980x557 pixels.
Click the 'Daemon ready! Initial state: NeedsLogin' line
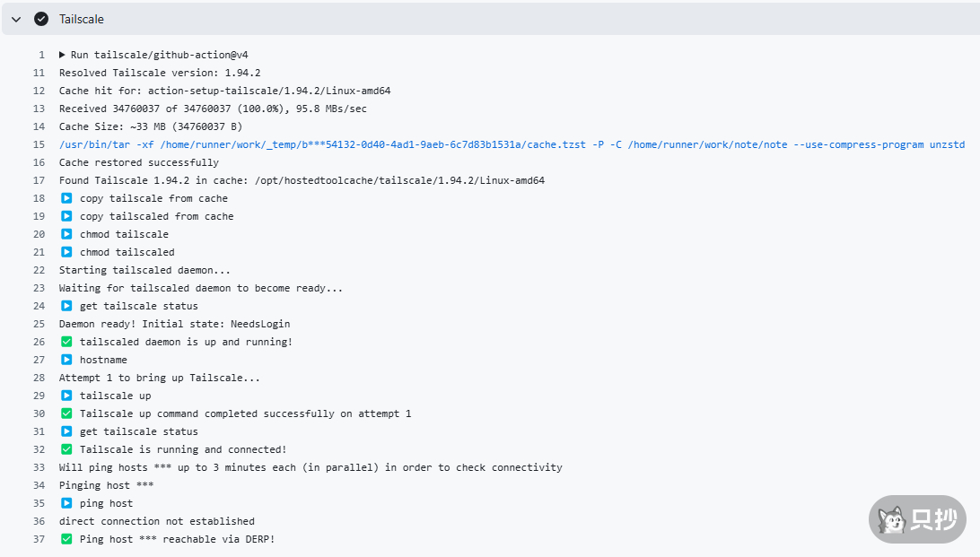point(174,324)
